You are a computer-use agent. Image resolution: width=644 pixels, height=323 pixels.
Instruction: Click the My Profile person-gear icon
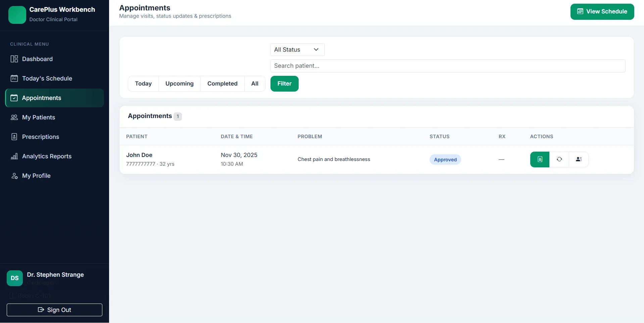[14, 176]
